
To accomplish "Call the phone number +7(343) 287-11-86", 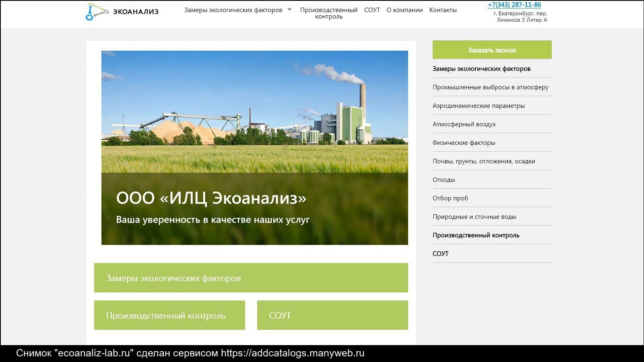I will point(514,5).
